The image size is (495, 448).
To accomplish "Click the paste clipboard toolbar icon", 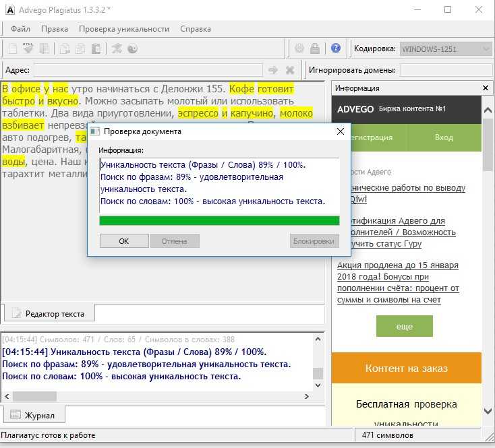I will [x=96, y=49].
